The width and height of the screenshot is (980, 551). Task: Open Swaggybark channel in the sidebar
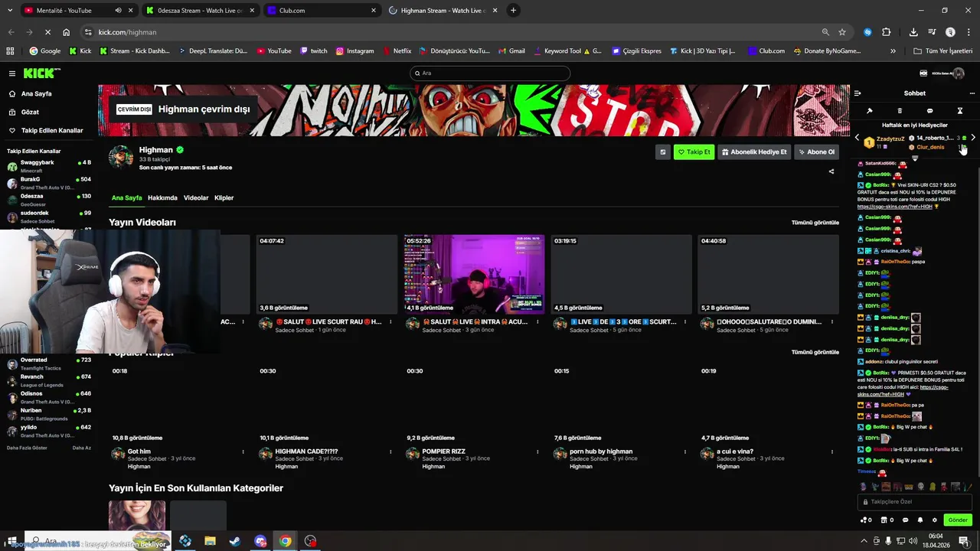(49, 166)
